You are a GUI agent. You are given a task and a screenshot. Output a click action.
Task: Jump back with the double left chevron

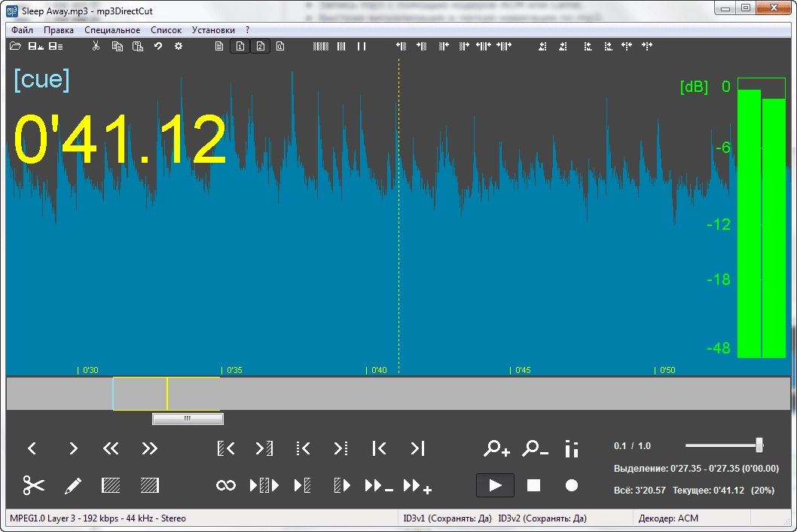[110, 448]
